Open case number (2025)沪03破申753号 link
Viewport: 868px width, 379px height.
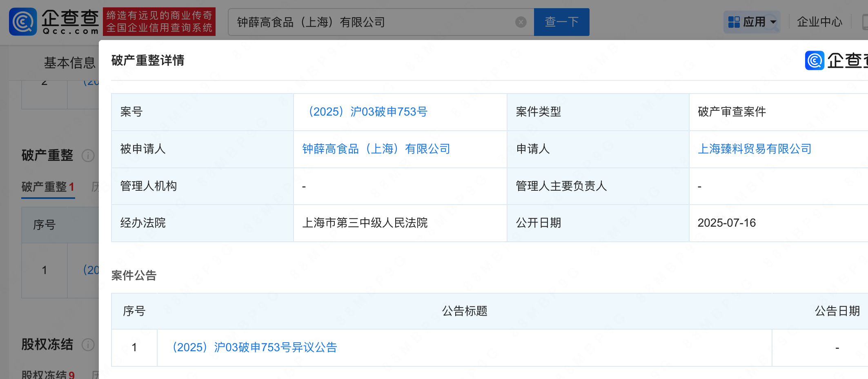coord(367,112)
